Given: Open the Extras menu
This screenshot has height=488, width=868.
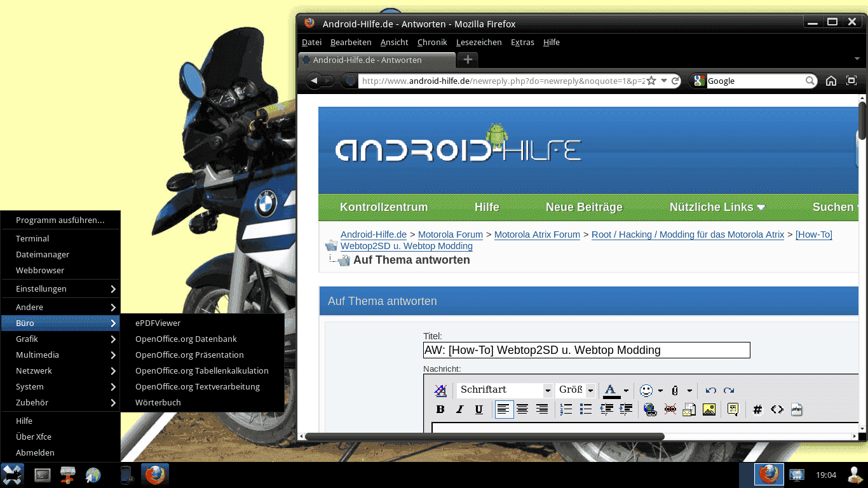Looking at the screenshot, I should tap(522, 42).
